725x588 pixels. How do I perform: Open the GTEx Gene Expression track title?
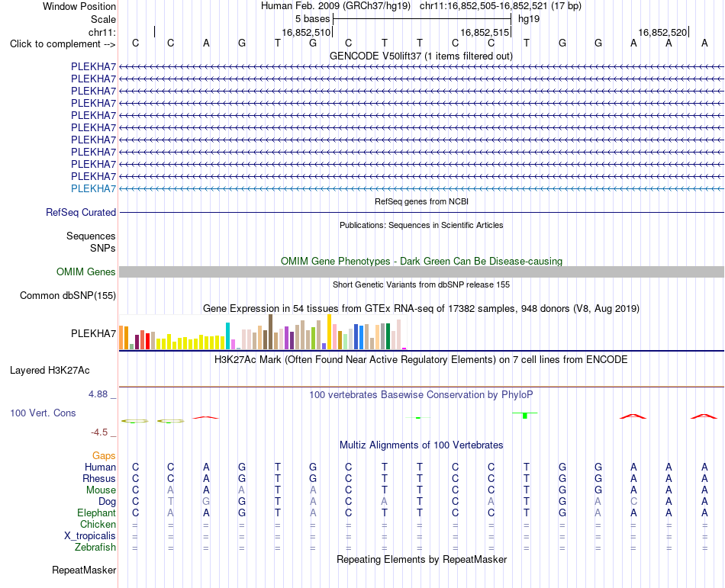point(421,309)
